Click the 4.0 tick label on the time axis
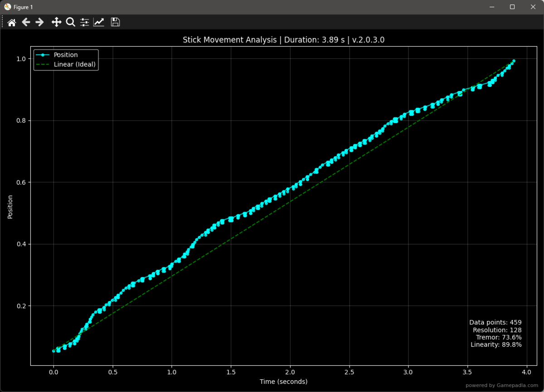This screenshot has height=392, width=544. coord(527,372)
